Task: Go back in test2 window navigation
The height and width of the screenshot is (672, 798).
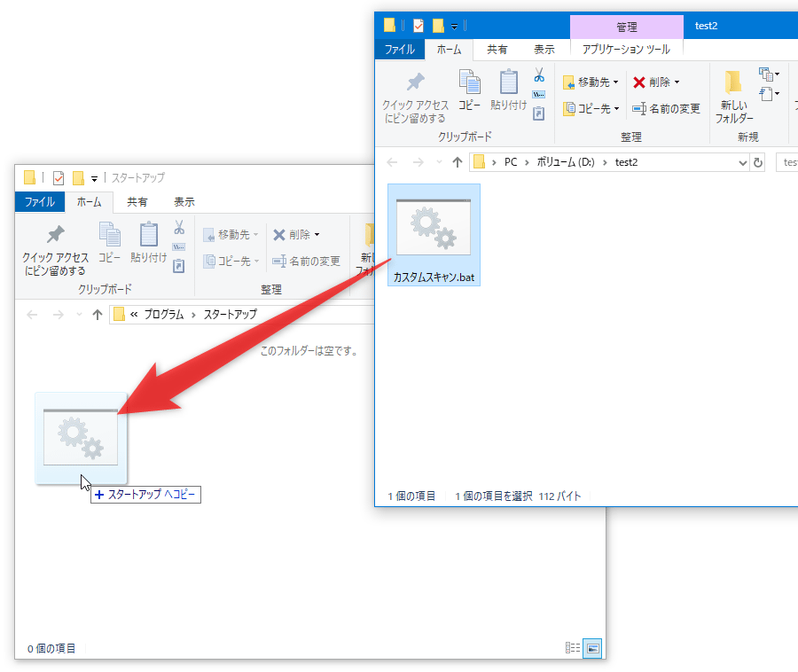Action: pos(392,162)
